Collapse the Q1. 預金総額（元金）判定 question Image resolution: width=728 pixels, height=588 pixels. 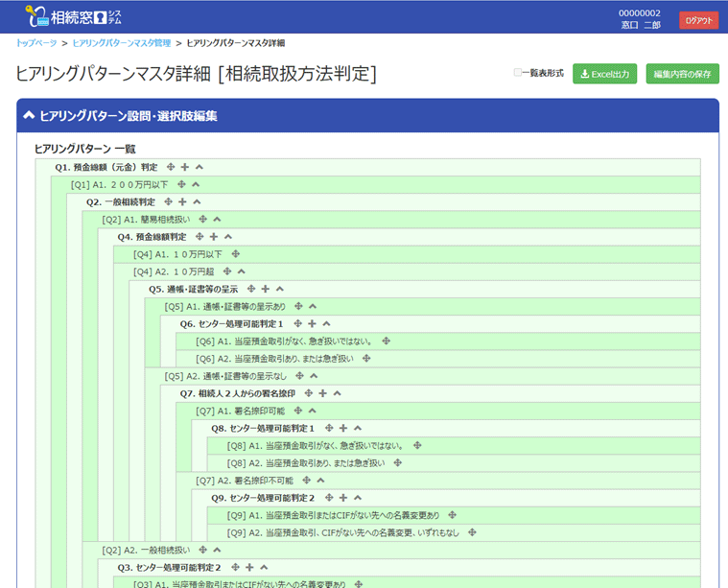point(200,167)
